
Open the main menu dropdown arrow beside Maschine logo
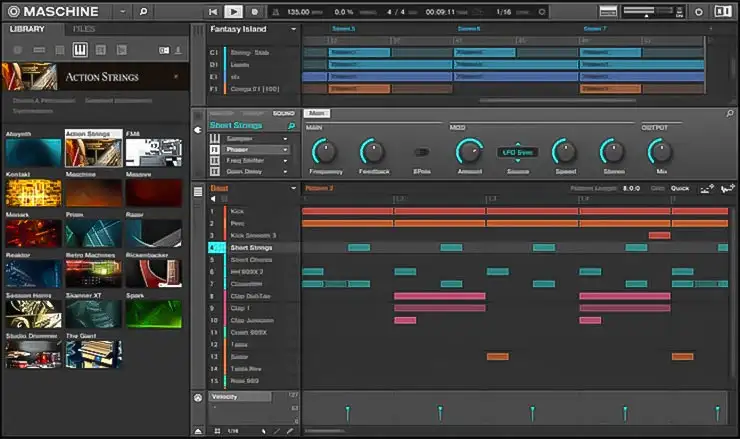point(123,11)
